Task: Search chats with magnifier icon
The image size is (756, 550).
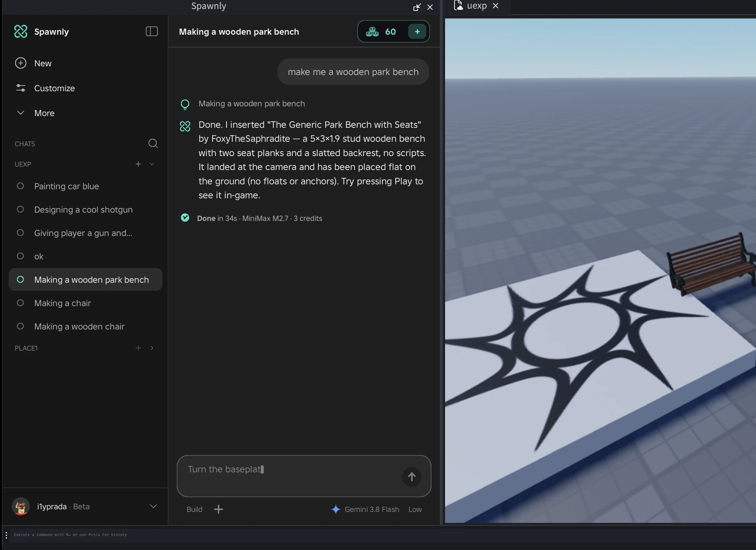Action: (x=153, y=144)
